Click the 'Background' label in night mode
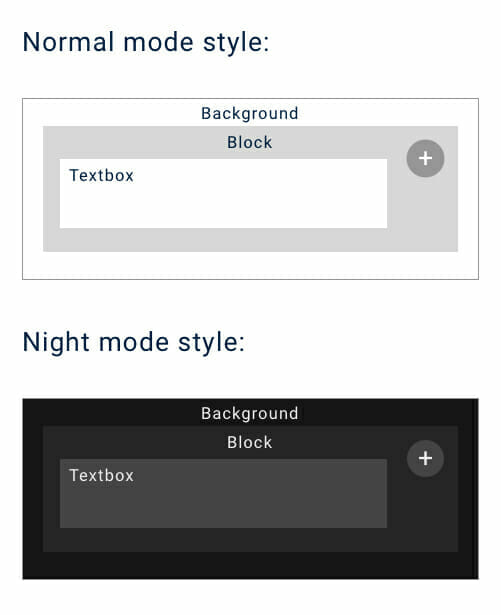The width and height of the screenshot is (501, 615). (250, 413)
